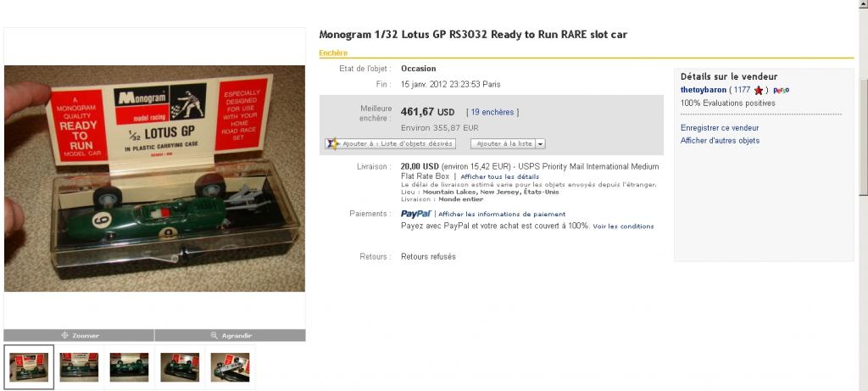The width and height of the screenshot is (868, 391).
Task: Click the wishlist star icon
Action: click(x=332, y=143)
